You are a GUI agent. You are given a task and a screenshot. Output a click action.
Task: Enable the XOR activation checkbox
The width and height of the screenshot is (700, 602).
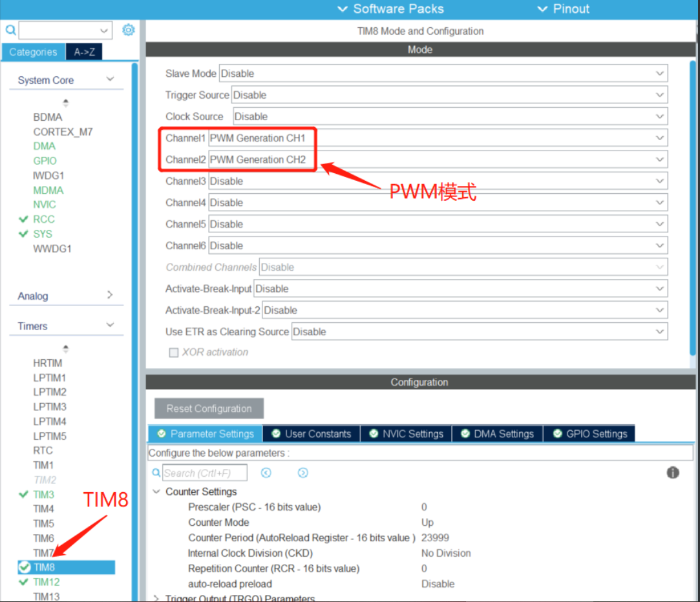point(173,352)
